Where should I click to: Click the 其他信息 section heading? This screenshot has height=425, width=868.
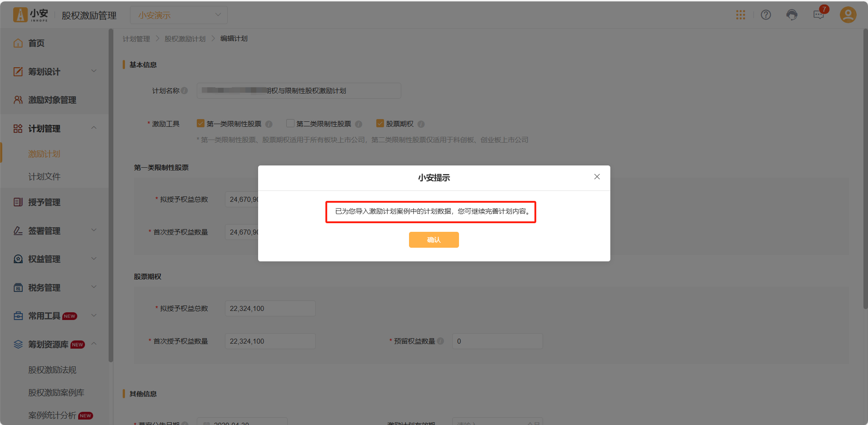[143, 394]
